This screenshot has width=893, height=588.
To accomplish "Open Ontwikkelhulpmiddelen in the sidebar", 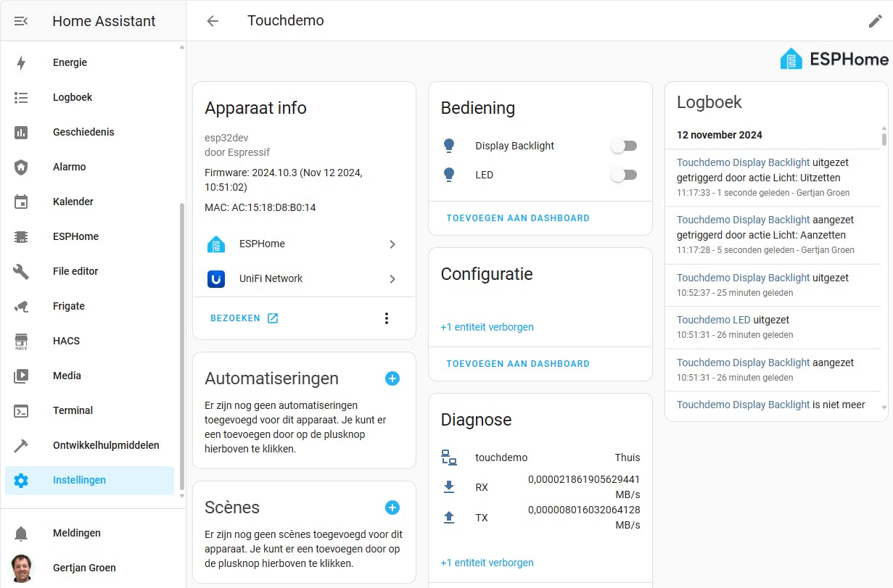I will [106, 445].
